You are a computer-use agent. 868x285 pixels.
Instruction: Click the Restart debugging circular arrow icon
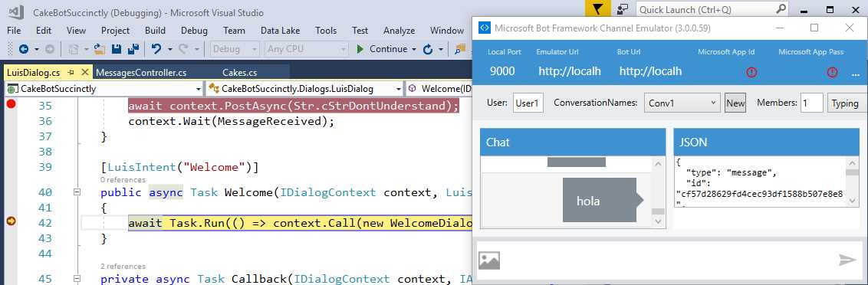[427, 49]
